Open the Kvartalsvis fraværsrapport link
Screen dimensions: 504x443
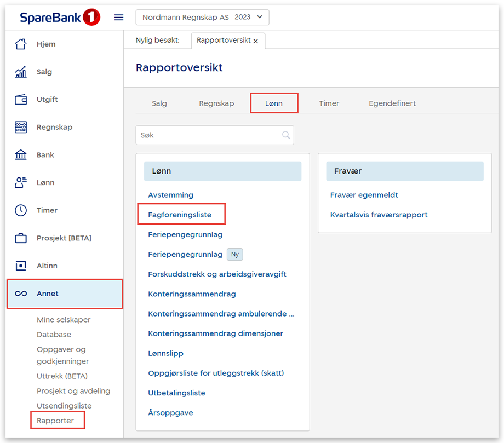[379, 215]
